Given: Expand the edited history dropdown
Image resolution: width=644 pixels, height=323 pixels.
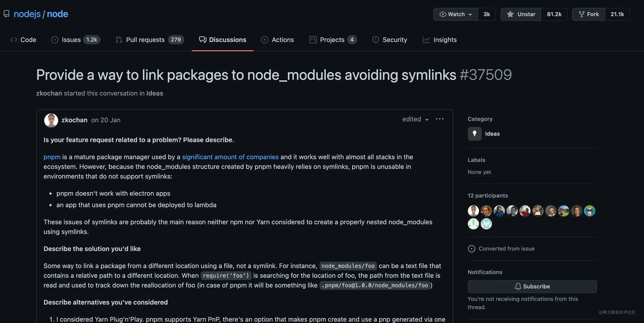Looking at the screenshot, I should pos(415,119).
